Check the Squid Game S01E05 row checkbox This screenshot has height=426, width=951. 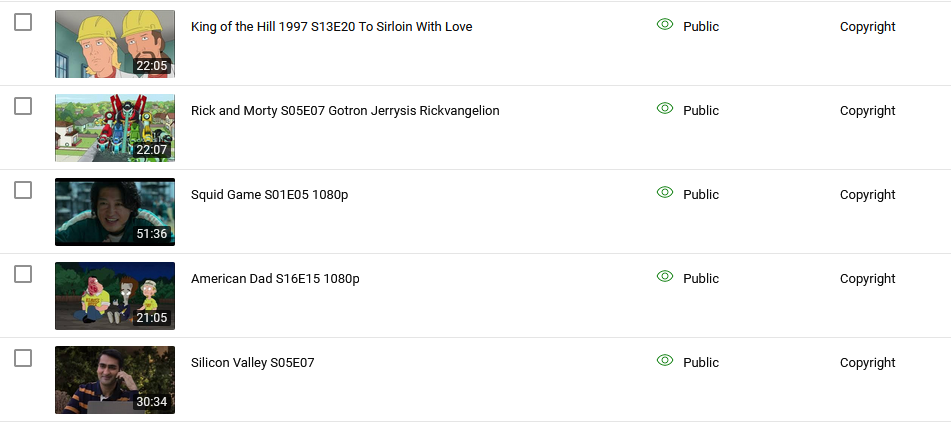pos(23,191)
